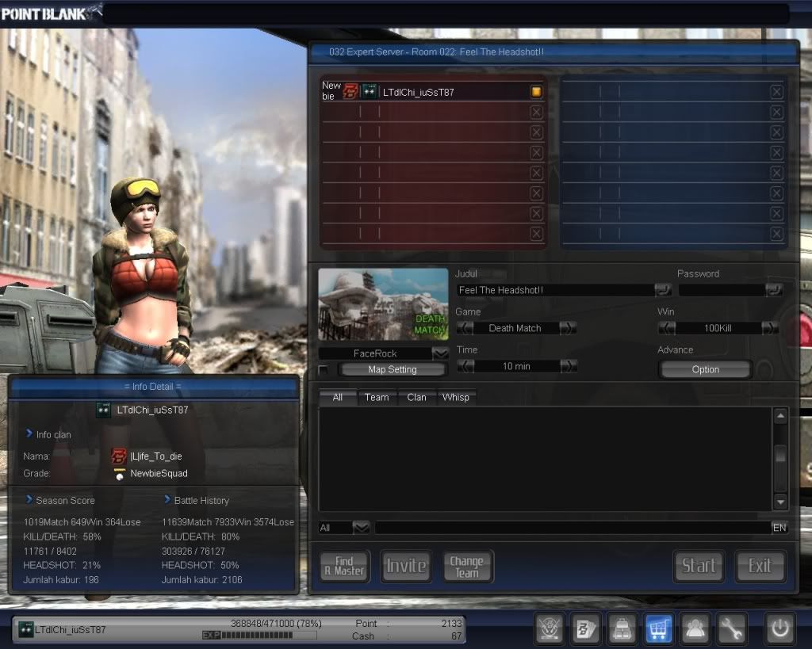
Task: Switch Game mode with left arrow
Action: coord(465,328)
